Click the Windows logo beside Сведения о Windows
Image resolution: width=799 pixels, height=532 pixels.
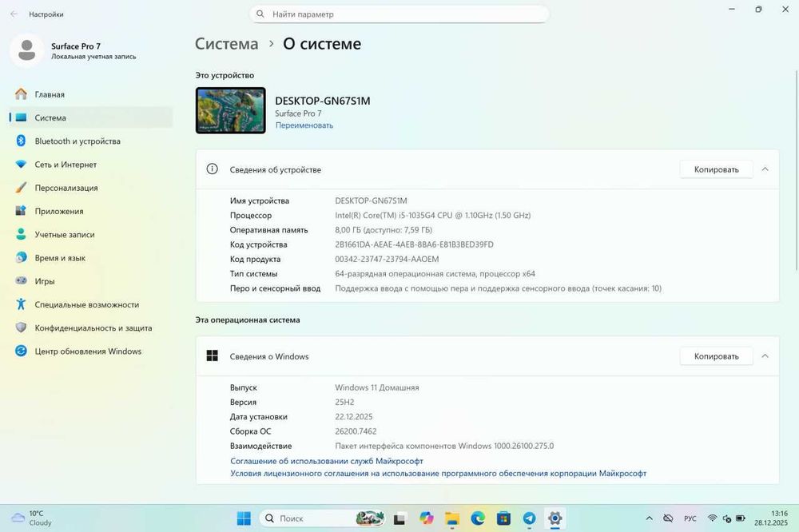pyautogui.click(x=212, y=355)
